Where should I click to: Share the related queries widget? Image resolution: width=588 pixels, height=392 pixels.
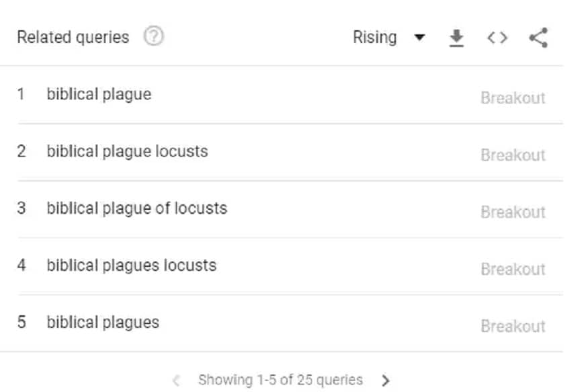tap(538, 38)
